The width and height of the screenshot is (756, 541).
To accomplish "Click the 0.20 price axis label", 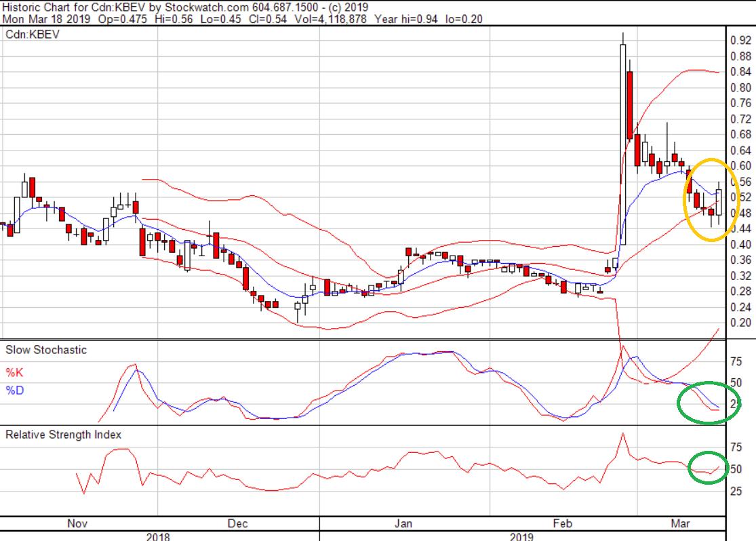I will pos(740,323).
